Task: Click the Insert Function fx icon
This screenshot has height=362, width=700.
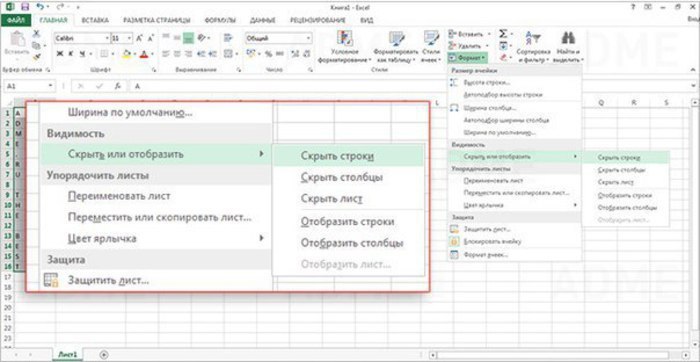Action: coord(117,86)
